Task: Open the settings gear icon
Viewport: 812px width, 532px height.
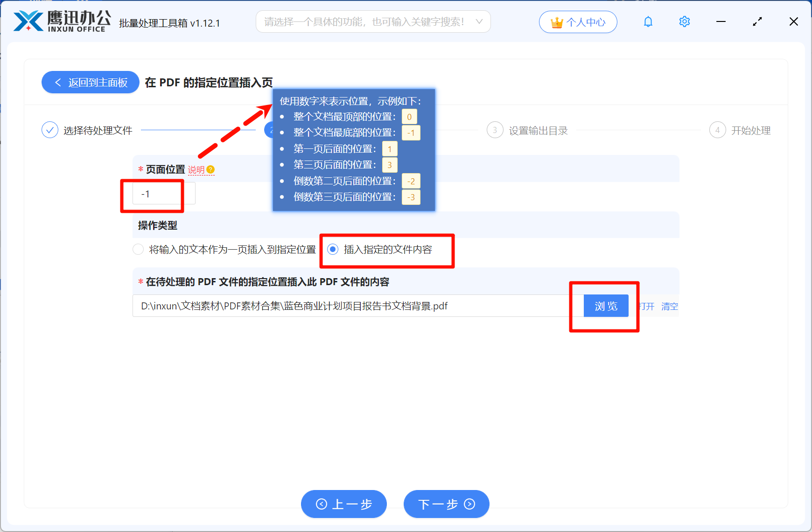Action: [684, 21]
